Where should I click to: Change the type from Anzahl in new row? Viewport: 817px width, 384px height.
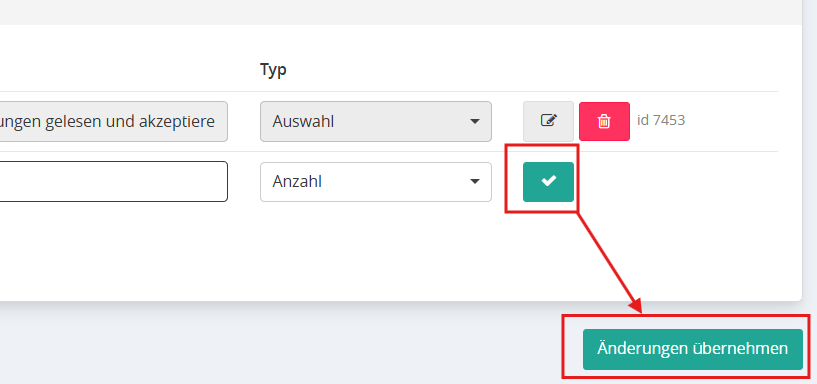coord(376,182)
